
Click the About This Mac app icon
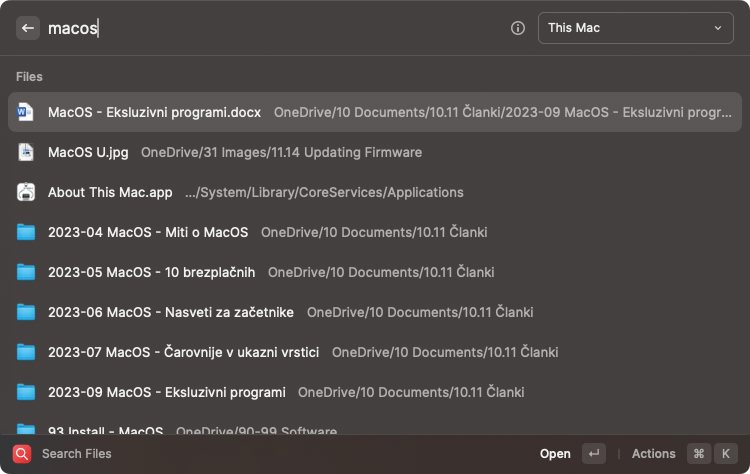(x=26, y=192)
